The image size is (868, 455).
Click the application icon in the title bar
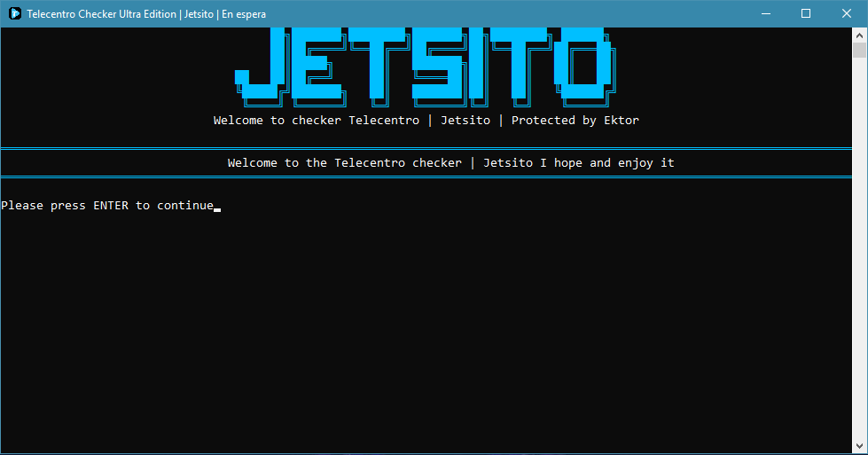tap(15, 14)
